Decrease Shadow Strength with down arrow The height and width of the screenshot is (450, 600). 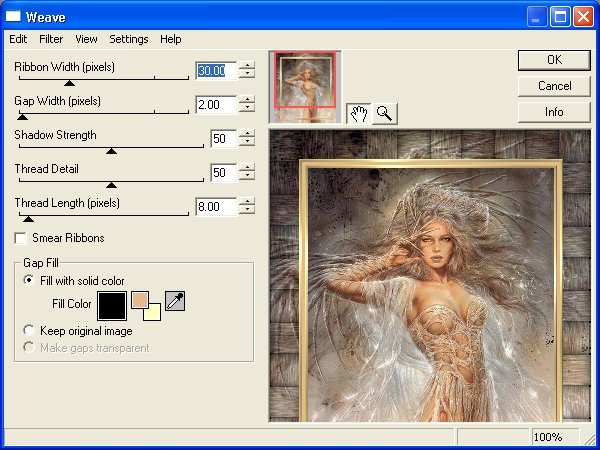[247, 142]
